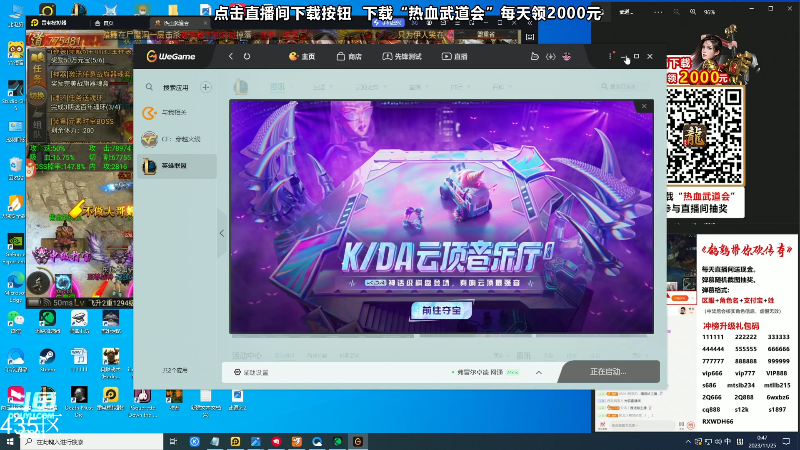This screenshot has height=450, width=800.
Task: Open the 资讯 dropdown tab on the game page
Action: point(282,87)
